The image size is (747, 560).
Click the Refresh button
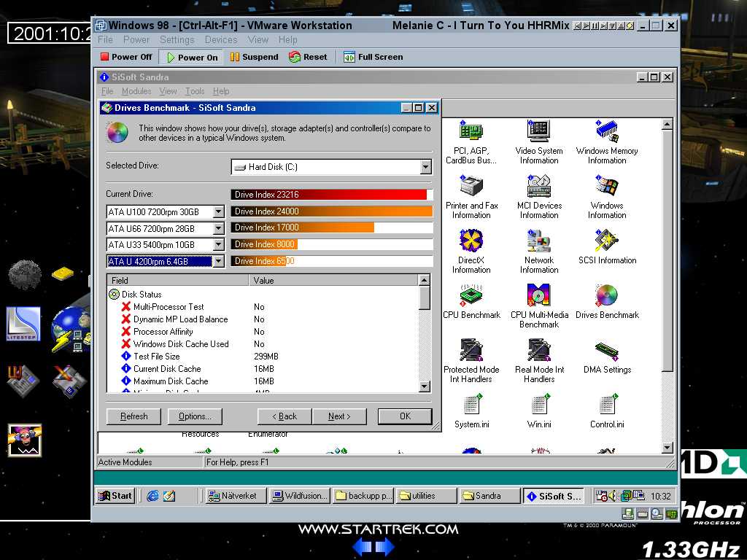[x=134, y=416]
